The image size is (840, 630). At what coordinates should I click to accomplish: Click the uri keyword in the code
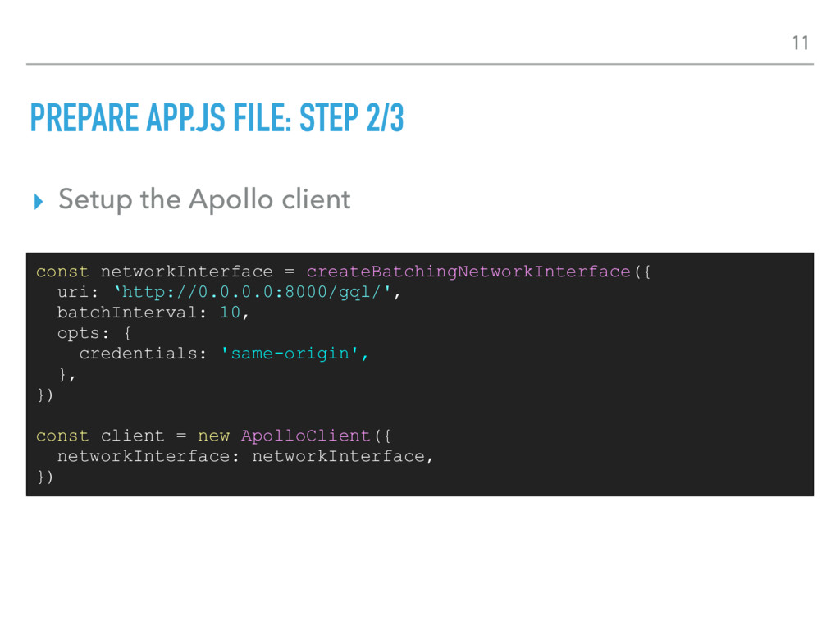tap(69, 292)
